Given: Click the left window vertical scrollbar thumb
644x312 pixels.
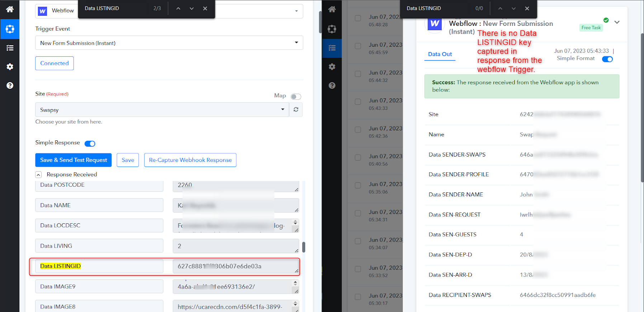Looking at the screenshot, I should pyautogui.click(x=321, y=22).
